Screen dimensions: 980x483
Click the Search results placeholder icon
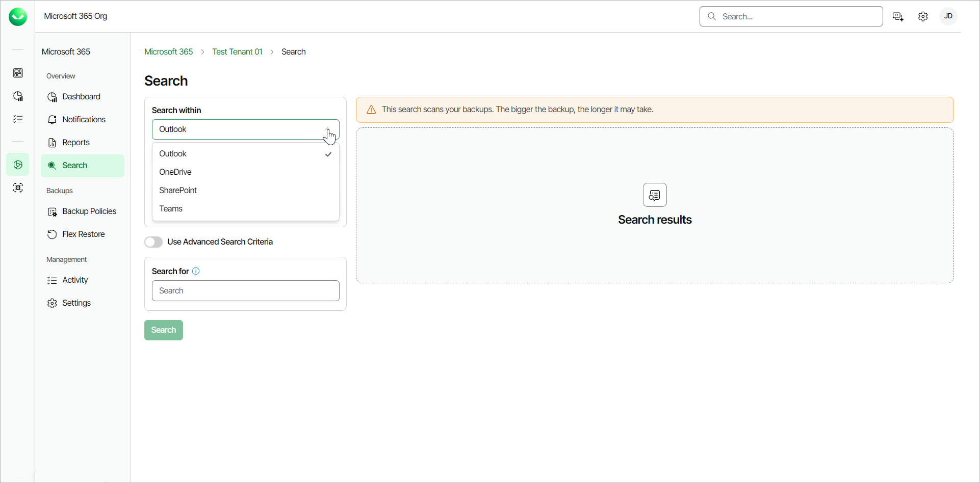point(655,195)
